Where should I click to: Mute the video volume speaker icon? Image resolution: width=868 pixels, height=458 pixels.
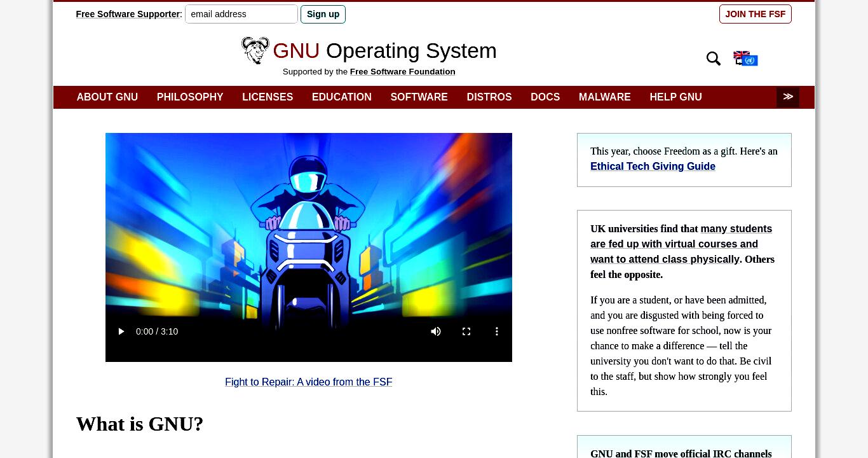click(436, 331)
